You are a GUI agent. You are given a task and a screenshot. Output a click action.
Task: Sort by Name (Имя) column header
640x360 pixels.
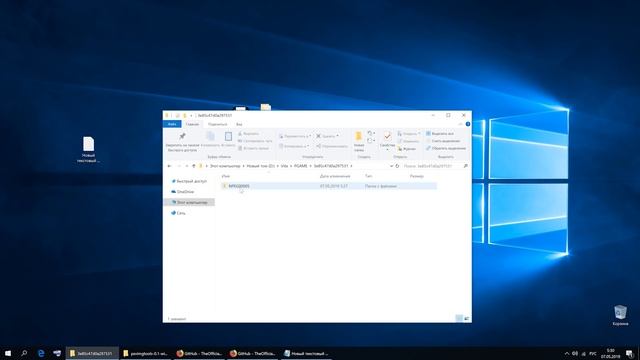coord(226,176)
